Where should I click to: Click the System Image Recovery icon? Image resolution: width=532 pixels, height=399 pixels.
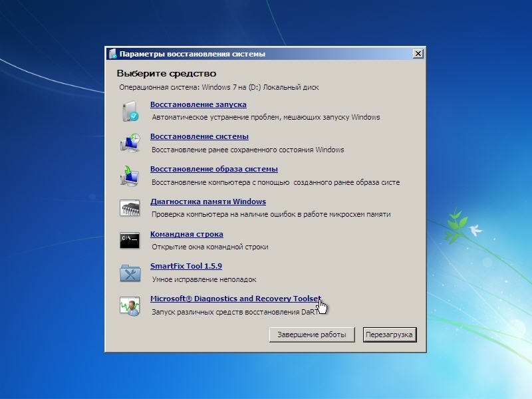(x=130, y=176)
